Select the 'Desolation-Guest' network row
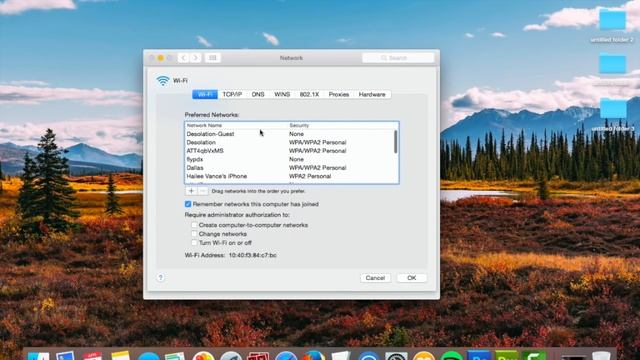The image size is (640, 360). tap(290, 134)
